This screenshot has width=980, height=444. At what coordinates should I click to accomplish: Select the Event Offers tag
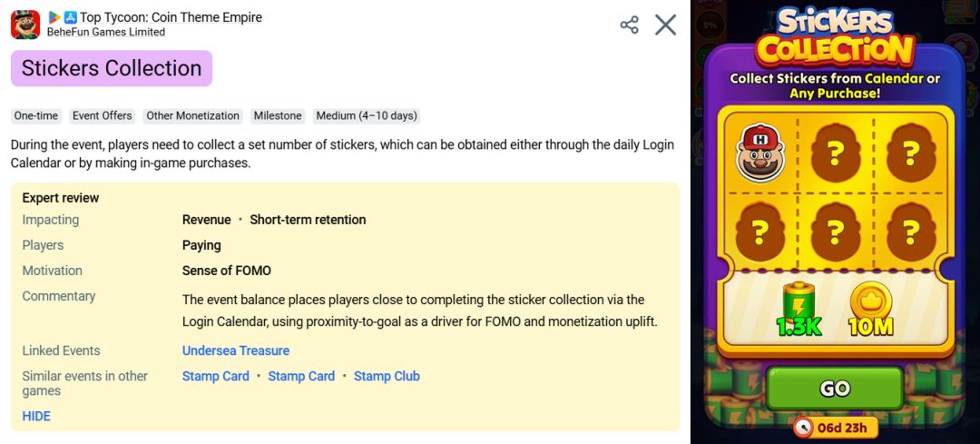click(x=103, y=115)
